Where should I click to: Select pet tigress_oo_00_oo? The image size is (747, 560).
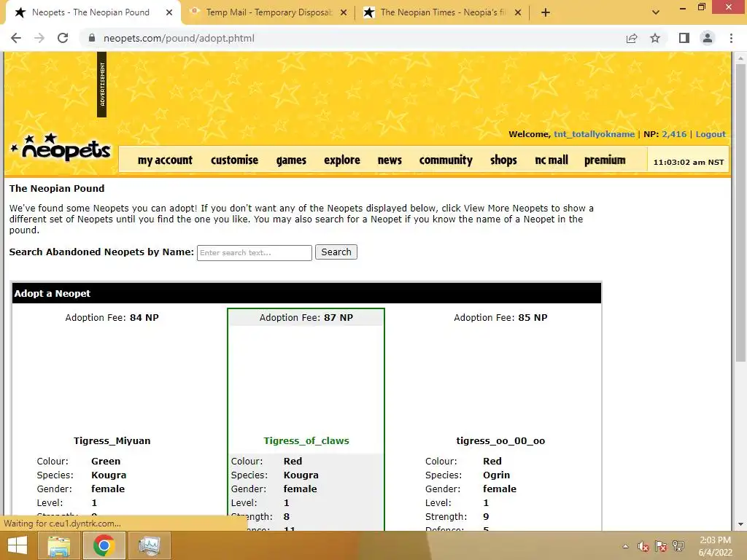click(x=500, y=441)
